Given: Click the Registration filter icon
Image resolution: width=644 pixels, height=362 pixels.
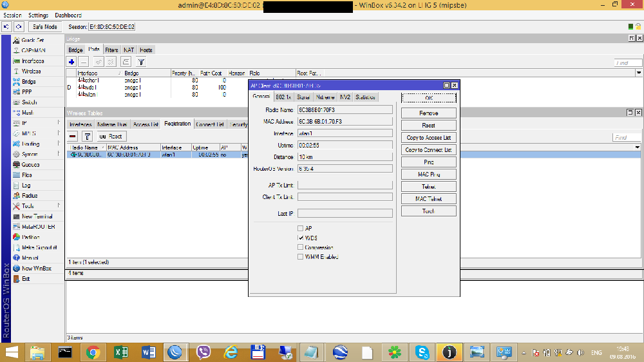Looking at the screenshot, I should 87,137.
